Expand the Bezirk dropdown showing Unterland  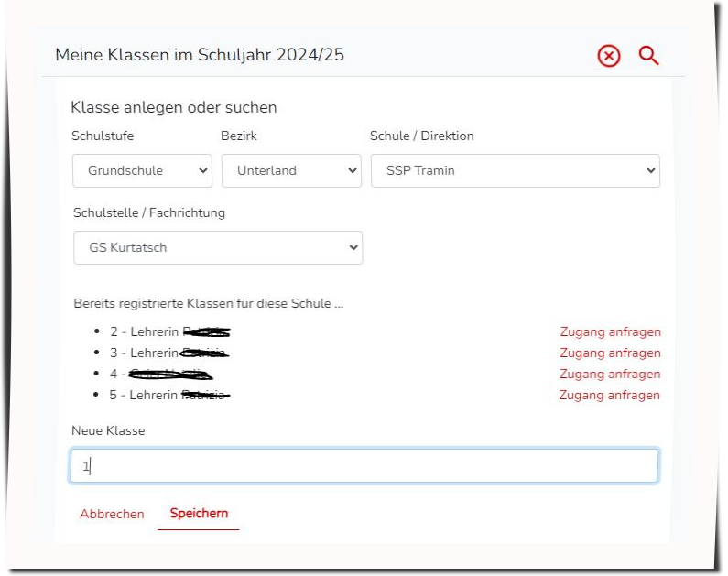click(291, 170)
